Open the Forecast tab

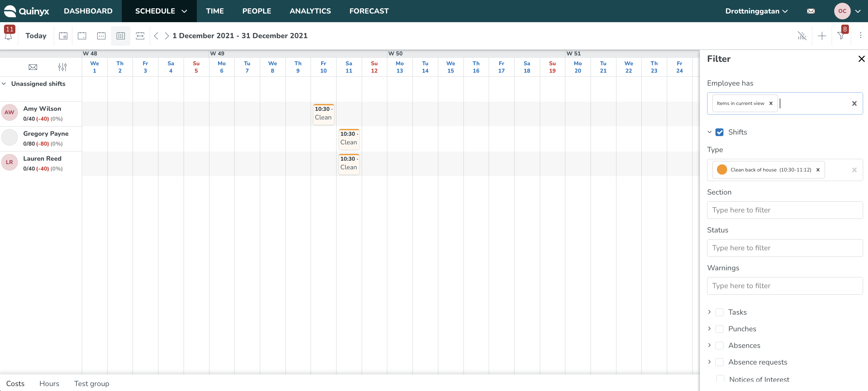click(x=369, y=11)
